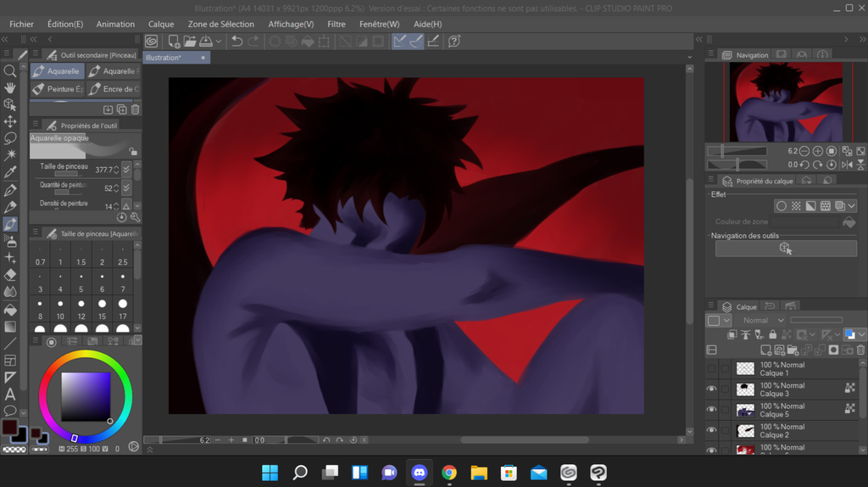Click inside the color square picker
The image size is (868, 487).
click(85, 397)
